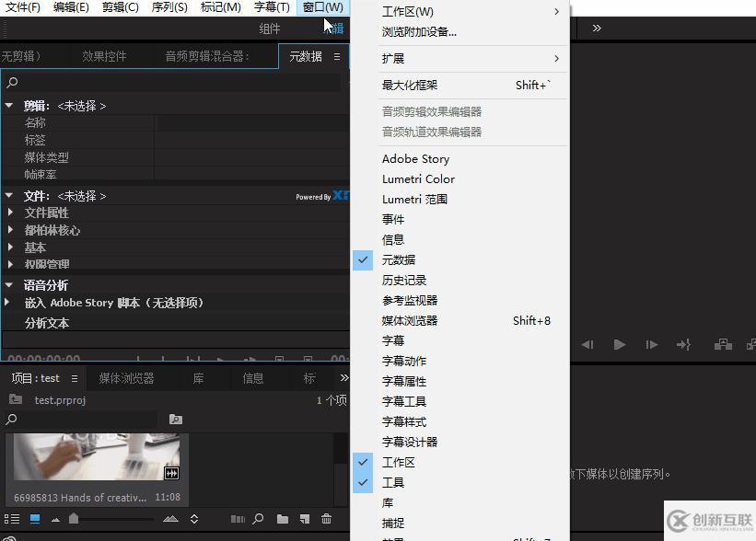756x541 pixels.
Task: Collapse the 文件 section triangle
Action: tap(8, 196)
